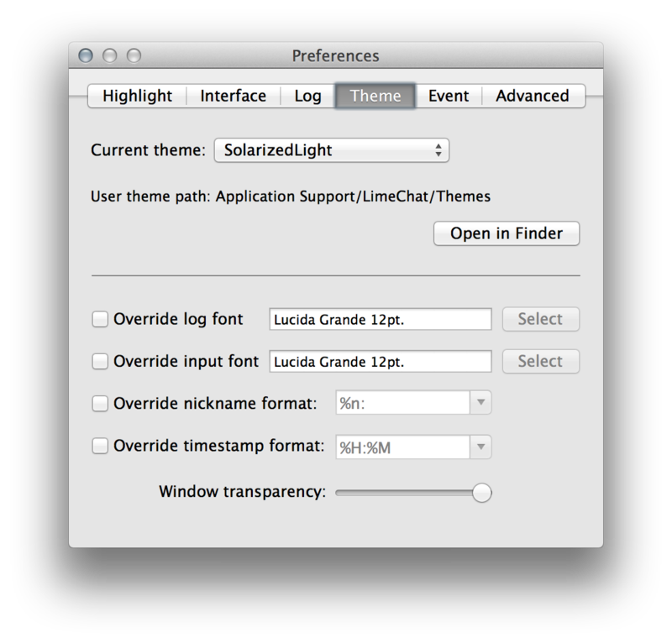The height and width of the screenshot is (643, 672).
Task: Expand the nickname format combo arrow
Action: coord(480,403)
